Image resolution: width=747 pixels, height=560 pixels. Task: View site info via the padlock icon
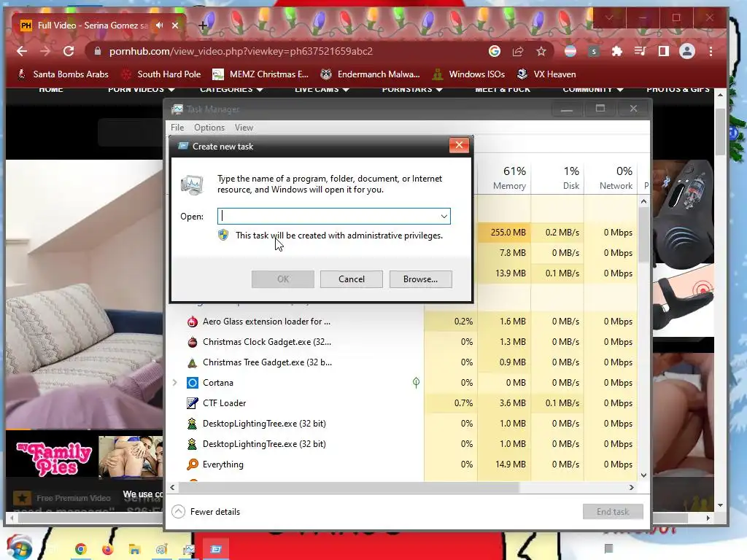[x=98, y=52]
